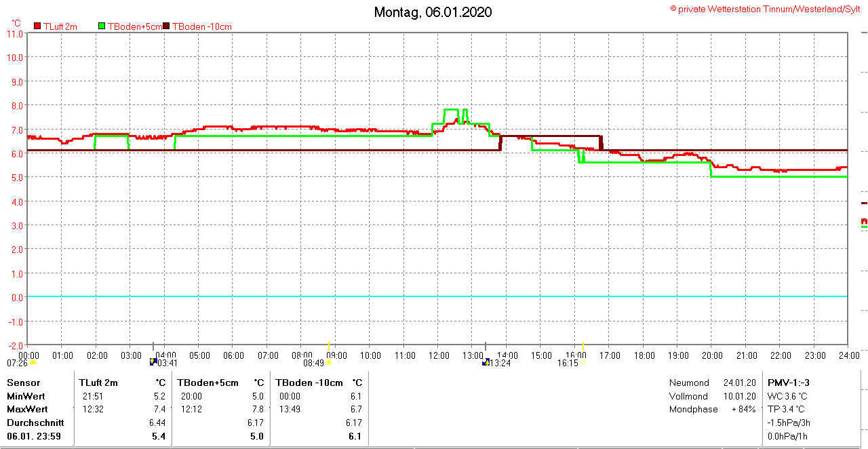
Task: Select the dark red TBoden -10cm legend square
Action: tap(167, 26)
